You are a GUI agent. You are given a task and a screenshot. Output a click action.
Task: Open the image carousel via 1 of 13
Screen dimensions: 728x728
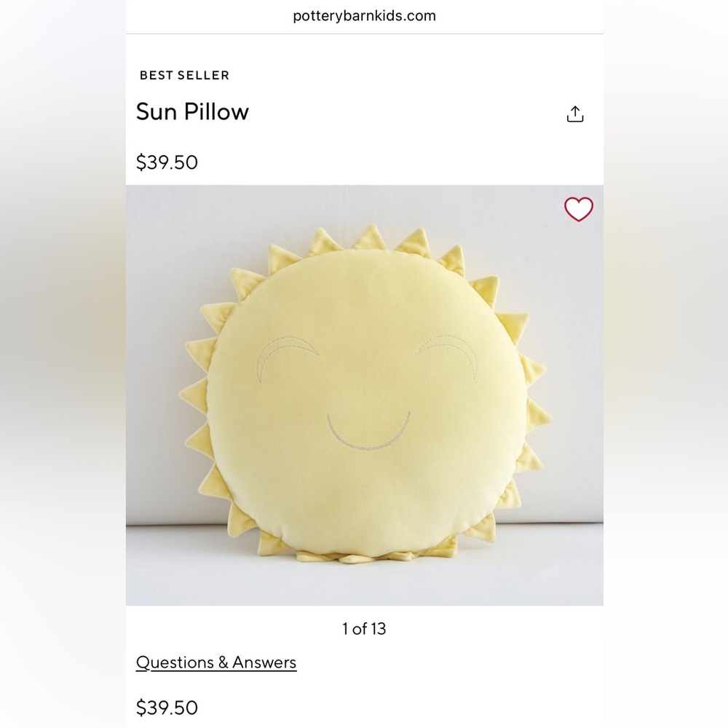tap(363, 629)
